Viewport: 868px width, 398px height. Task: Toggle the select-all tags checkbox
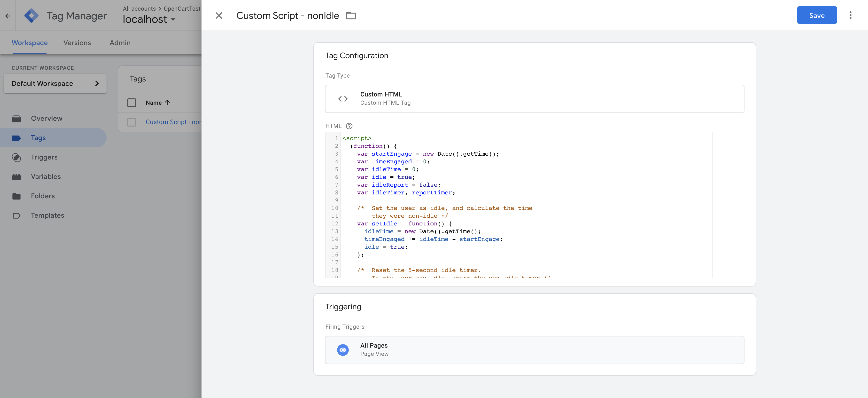tap(132, 103)
